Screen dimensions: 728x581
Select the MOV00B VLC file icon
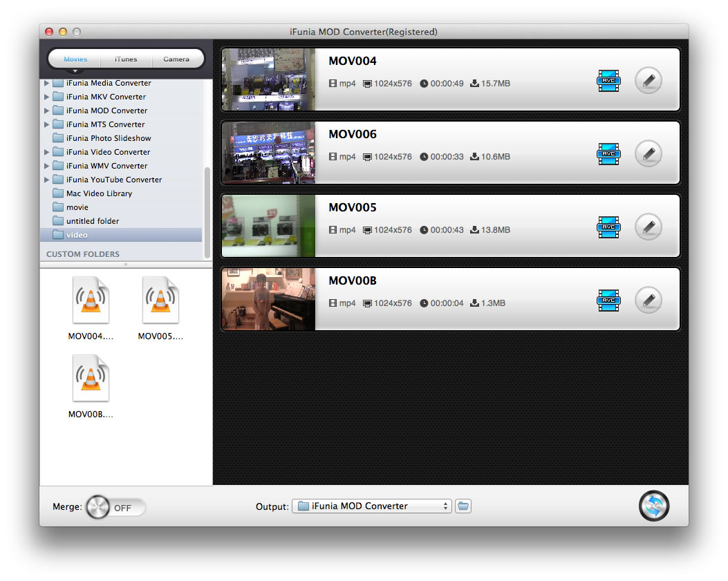coord(91,378)
